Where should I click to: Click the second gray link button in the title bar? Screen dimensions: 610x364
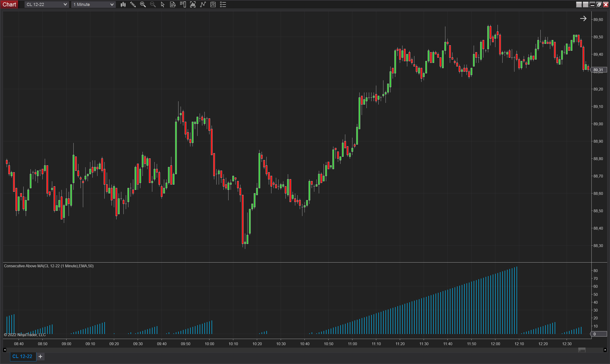point(585,5)
